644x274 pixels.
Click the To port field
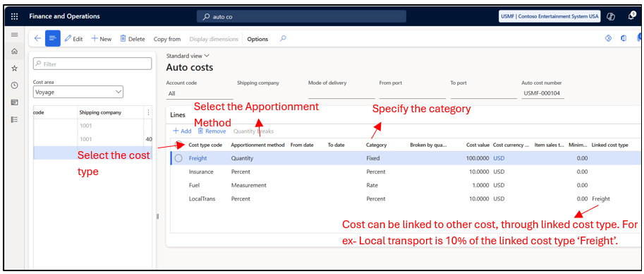(484, 93)
